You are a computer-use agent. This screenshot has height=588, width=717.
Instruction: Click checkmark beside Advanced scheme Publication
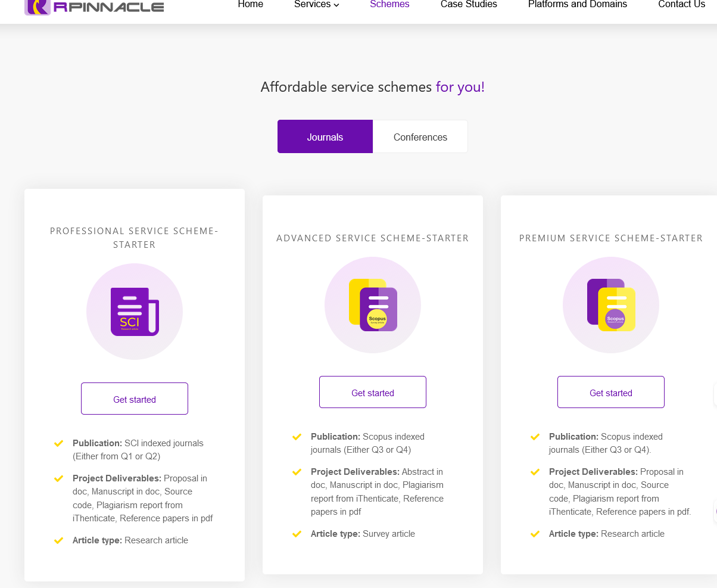tap(297, 437)
